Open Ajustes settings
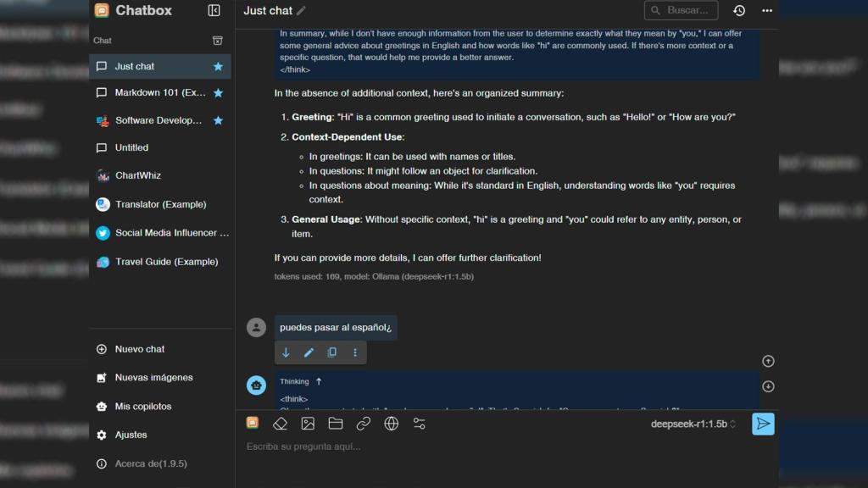This screenshot has height=488, width=868. point(160,435)
